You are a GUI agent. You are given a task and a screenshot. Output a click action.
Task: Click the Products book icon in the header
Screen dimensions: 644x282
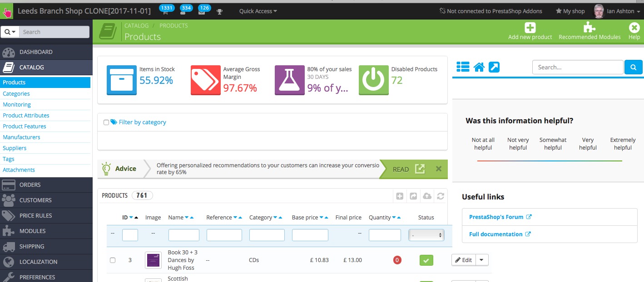pyautogui.click(x=108, y=31)
